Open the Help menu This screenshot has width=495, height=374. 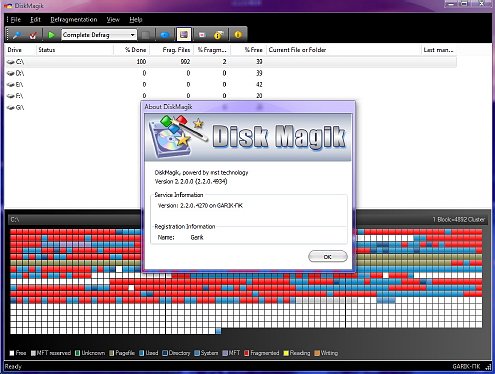136,20
